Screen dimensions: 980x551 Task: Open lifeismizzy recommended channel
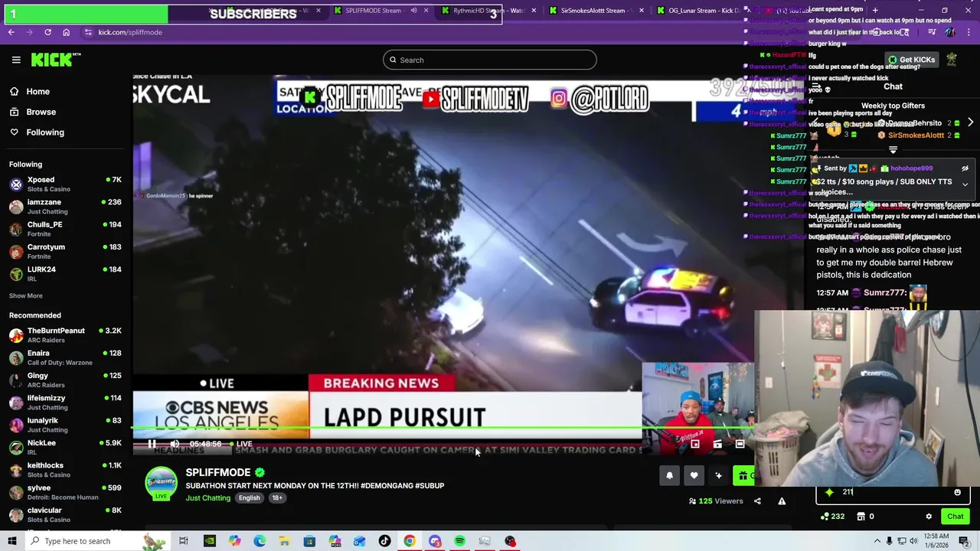[x=66, y=402]
